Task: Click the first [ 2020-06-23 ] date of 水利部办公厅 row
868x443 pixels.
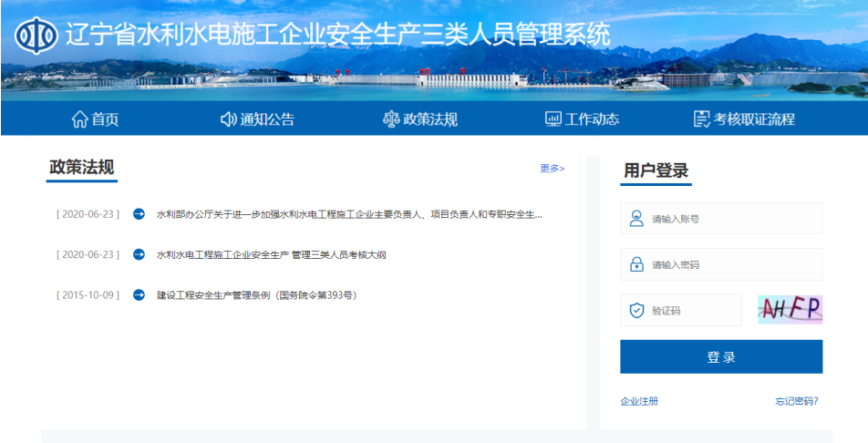Action: click(x=88, y=213)
